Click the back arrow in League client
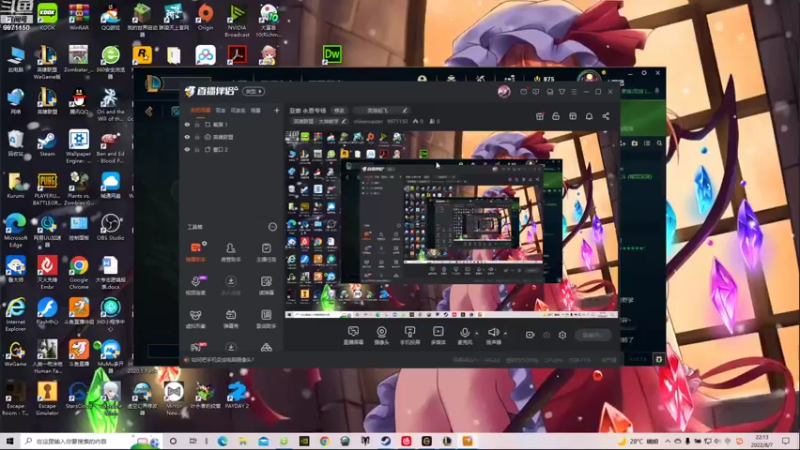The image size is (800, 450). point(149,111)
